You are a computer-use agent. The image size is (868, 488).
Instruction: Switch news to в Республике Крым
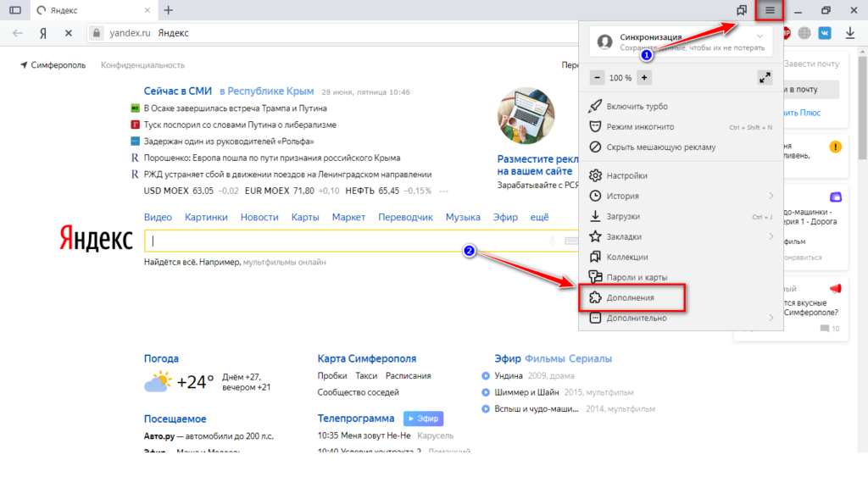click(x=267, y=91)
